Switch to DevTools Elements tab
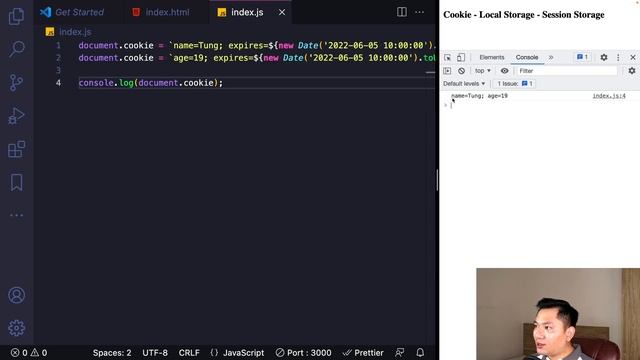 pos(491,58)
